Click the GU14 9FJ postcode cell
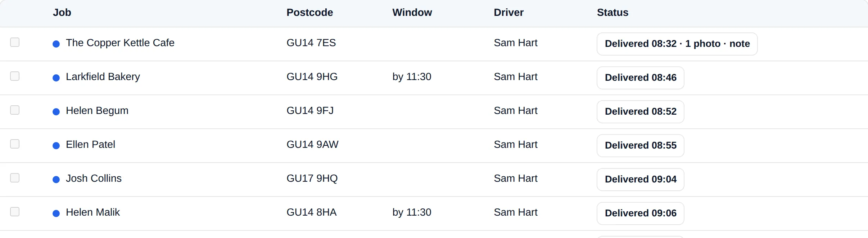Image resolution: width=868 pixels, height=238 pixels. click(x=310, y=111)
